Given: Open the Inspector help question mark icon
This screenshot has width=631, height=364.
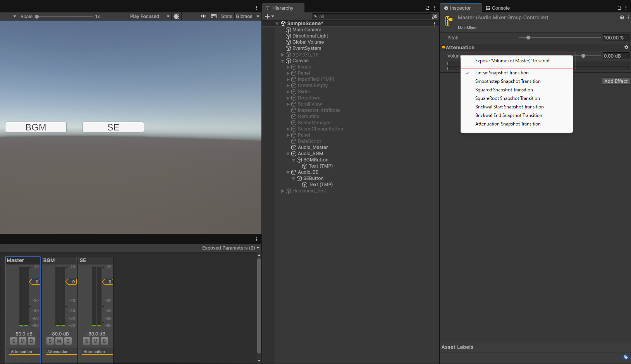Looking at the screenshot, I should point(621,17).
